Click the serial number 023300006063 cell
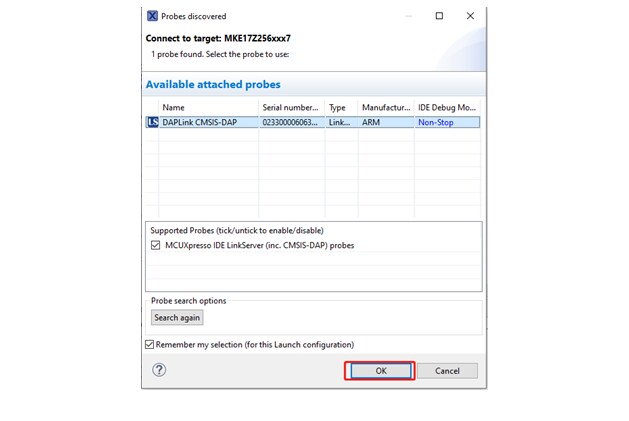629x421 pixels. 290,122
